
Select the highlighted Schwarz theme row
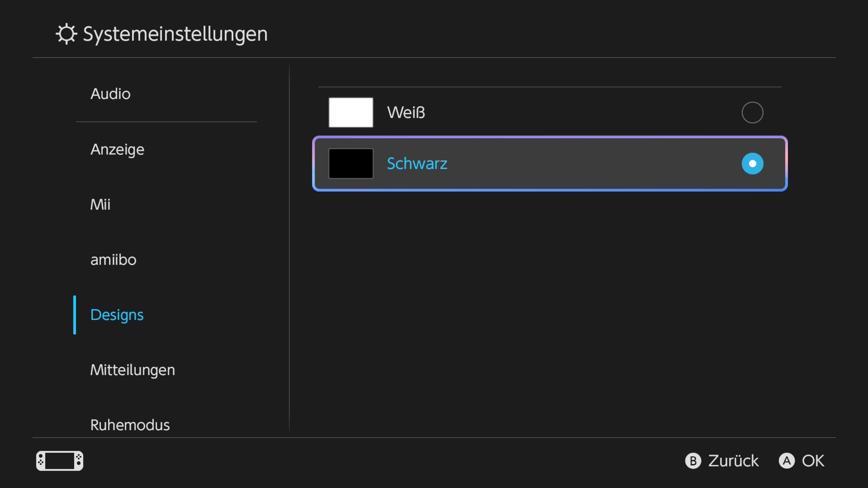(x=543, y=163)
